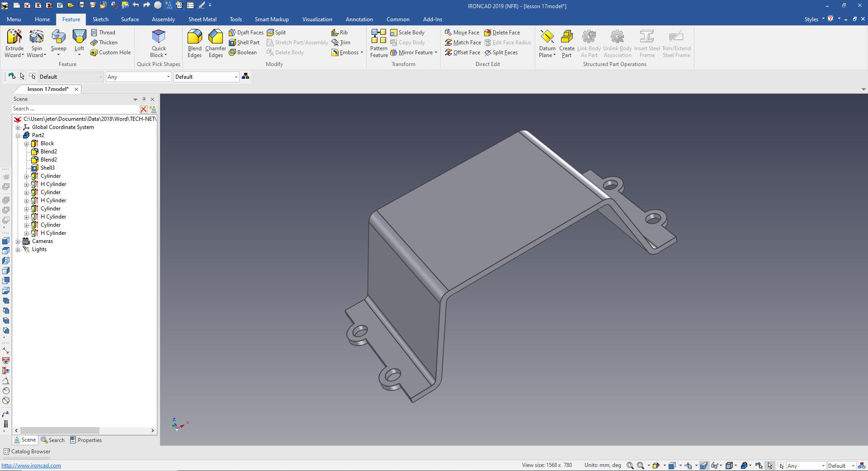Switch to the Home ribbon tab
868x471 pixels.
point(42,19)
